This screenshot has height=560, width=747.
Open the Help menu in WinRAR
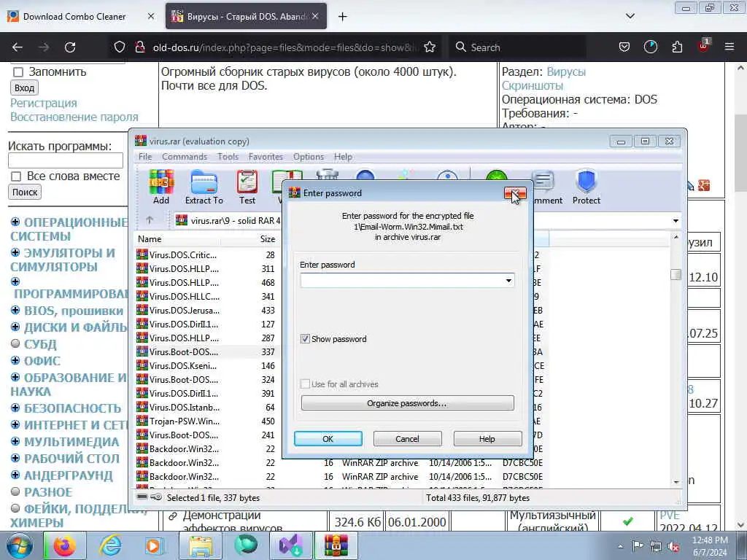pos(343,157)
